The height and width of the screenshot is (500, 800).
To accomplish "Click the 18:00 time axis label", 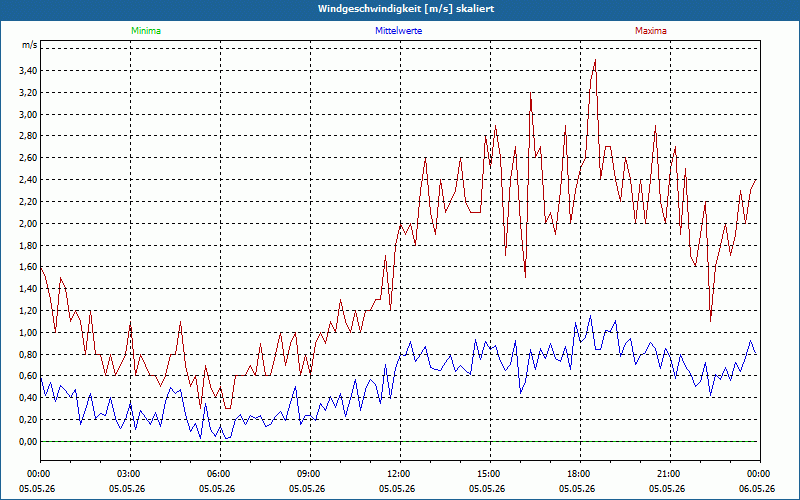I will point(580,474).
